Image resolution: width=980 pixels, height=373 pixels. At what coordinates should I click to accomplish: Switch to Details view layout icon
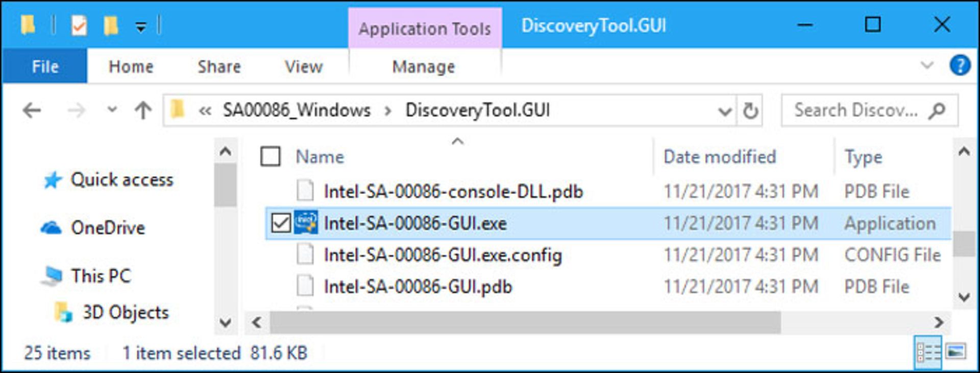click(x=927, y=352)
